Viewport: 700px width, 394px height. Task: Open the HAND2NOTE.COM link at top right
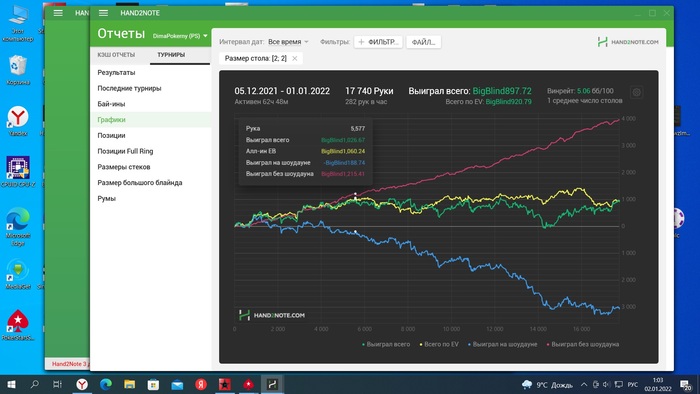tap(628, 42)
